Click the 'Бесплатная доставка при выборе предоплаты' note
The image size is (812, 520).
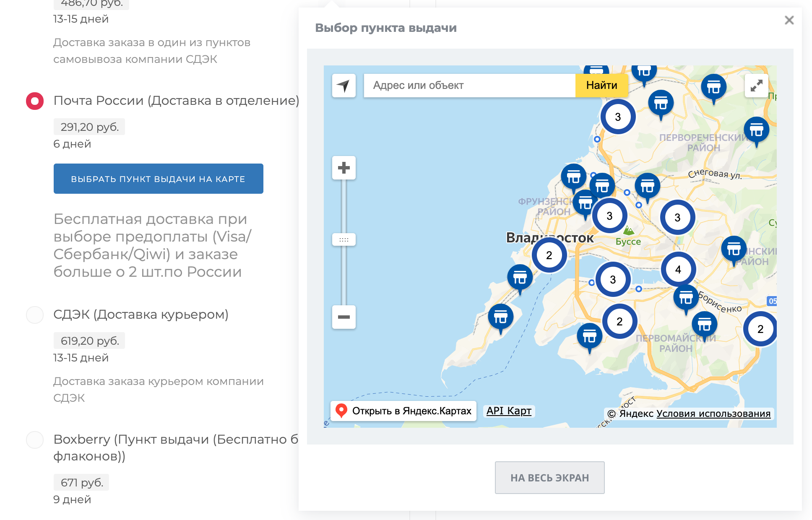pos(153,246)
